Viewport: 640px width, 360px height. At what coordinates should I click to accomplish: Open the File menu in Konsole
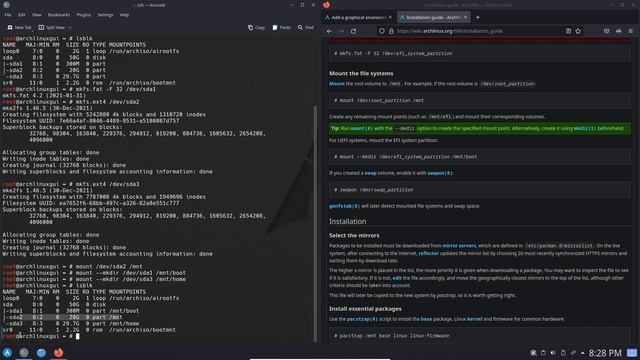(8, 15)
